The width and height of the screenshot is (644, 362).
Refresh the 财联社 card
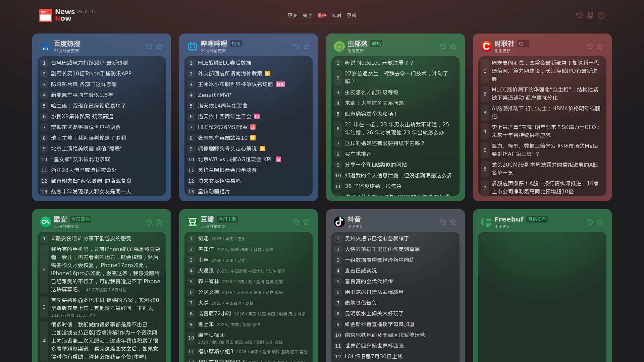click(x=590, y=46)
